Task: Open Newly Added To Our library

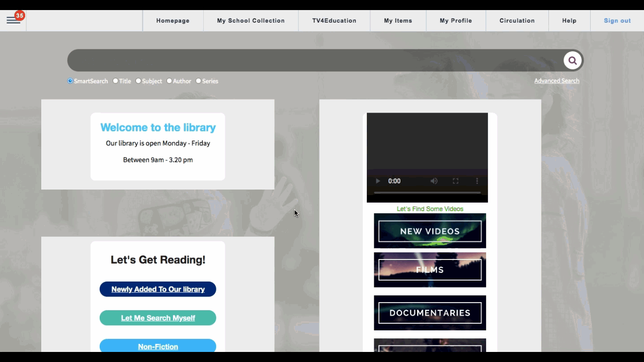Action: pos(158,289)
